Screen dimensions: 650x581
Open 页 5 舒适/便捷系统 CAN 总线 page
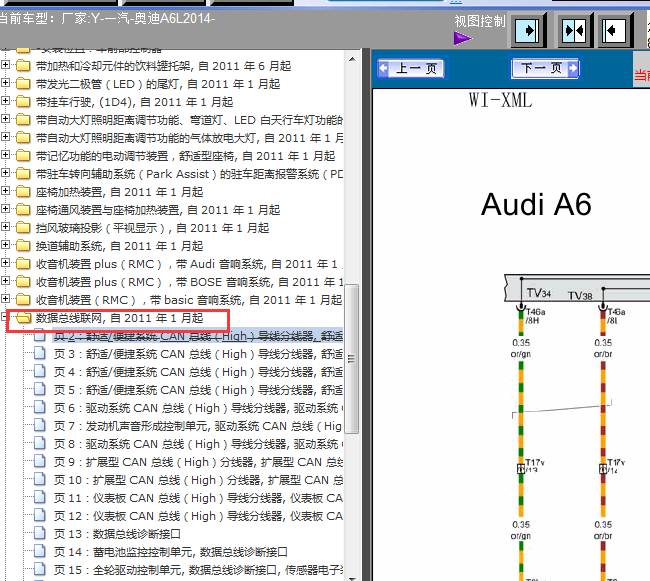[198, 390]
